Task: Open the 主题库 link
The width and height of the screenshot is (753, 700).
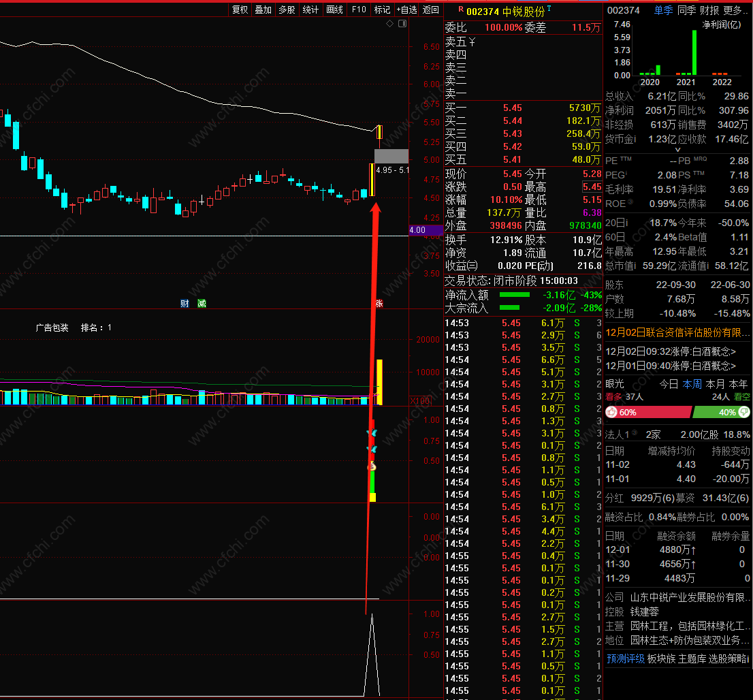Action: point(692,658)
